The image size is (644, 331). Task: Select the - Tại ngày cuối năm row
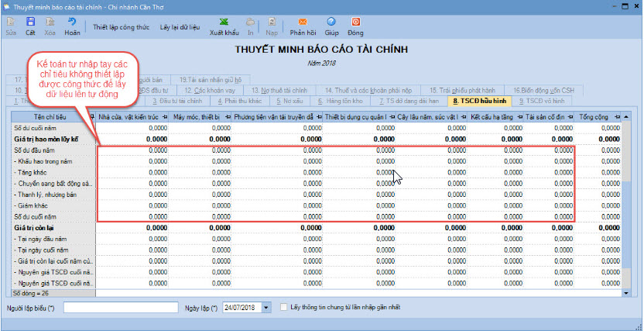(x=317, y=250)
